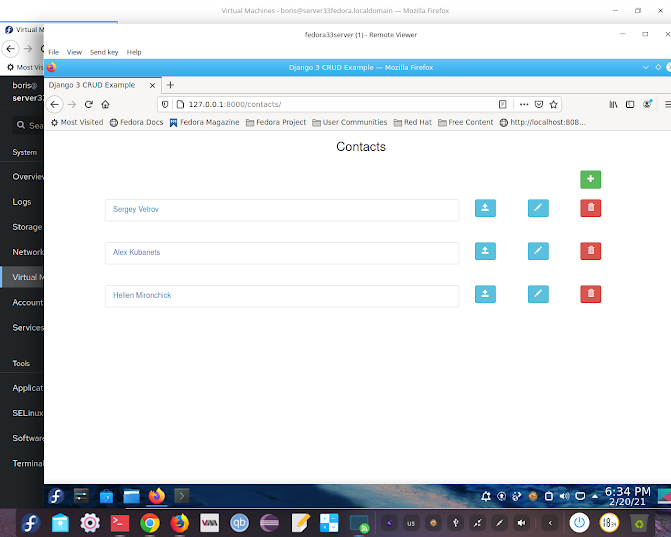This screenshot has width=671, height=537.
Task: Open http://localhost:808... bookmark
Action: pyautogui.click(x=543, y=122)
